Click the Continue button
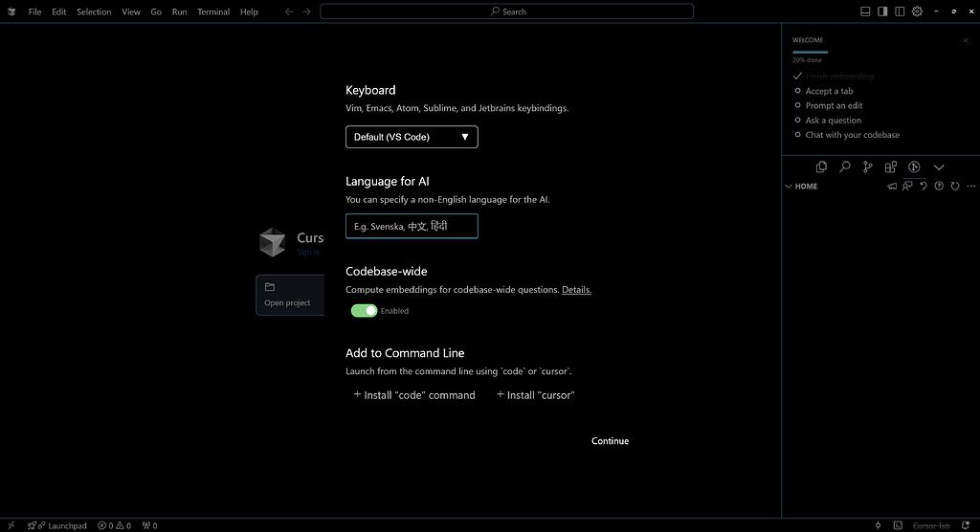980x532 pixels. point(610,441)
